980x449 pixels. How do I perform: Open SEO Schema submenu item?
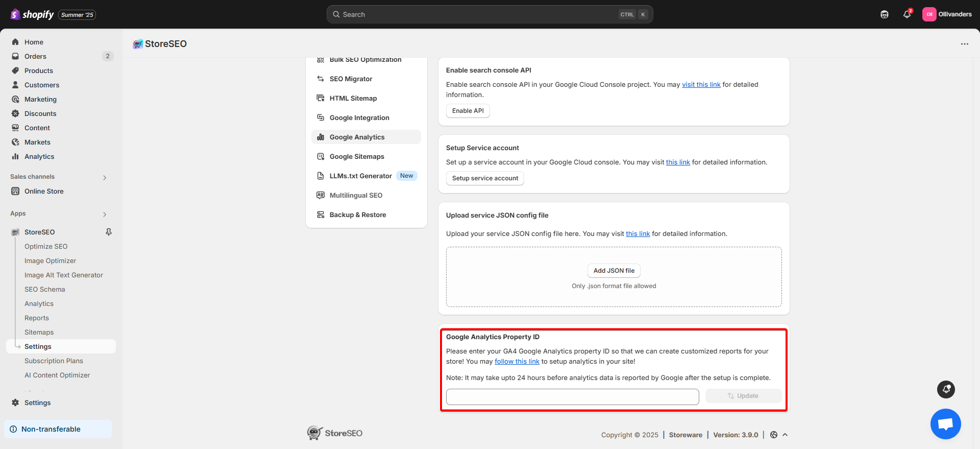coord(45,289)
